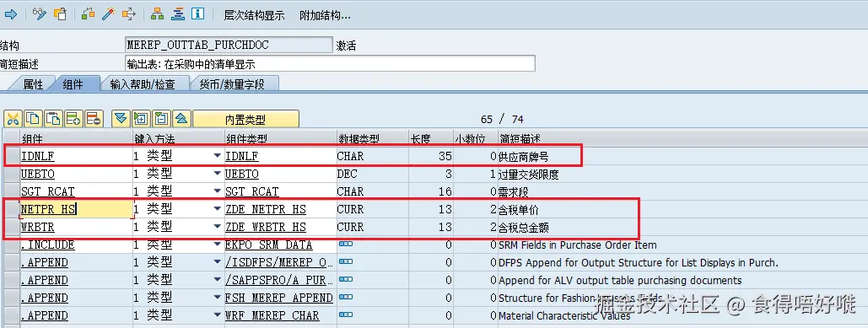
Task: Click the length value 35
Action: (445, 157)
